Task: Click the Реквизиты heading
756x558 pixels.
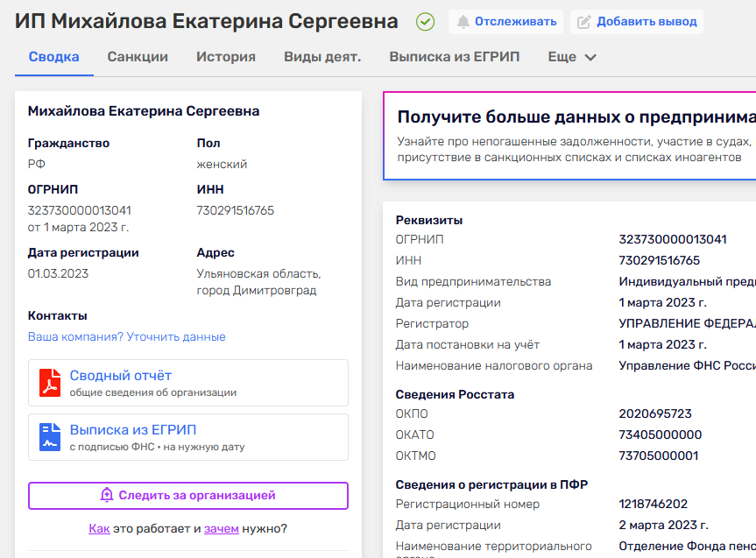Action: 429,221
